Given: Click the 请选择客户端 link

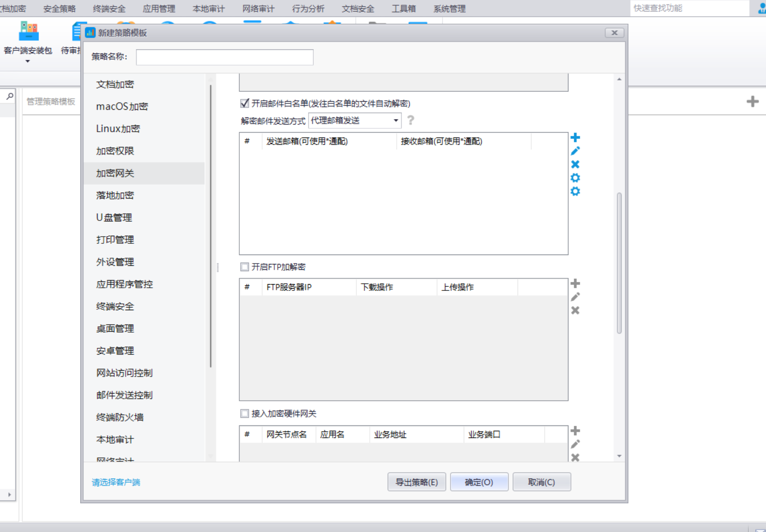Looking at the screenshot, I should tap(116, 482).
